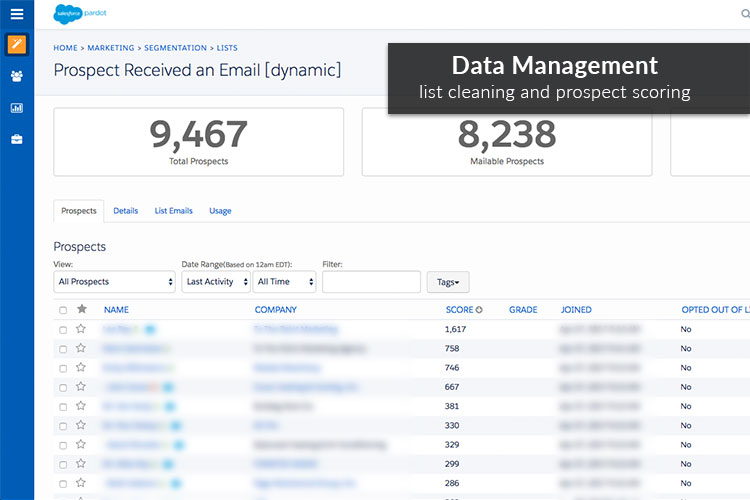Star the prospect with score 381
Viewport: 750px width, 500px height.
click(81, 406)
